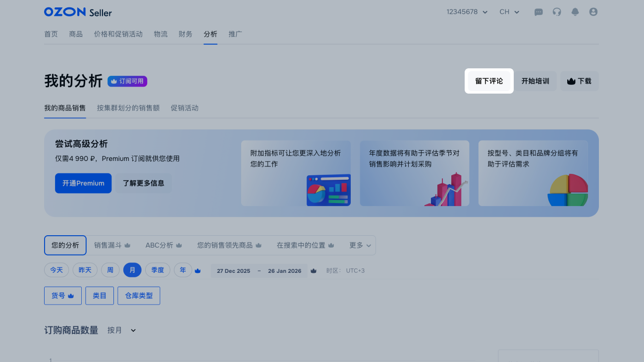The width and height of the screenshot is (644, 362).
Task: Open the user profile icon
Action: pos(593,12)
